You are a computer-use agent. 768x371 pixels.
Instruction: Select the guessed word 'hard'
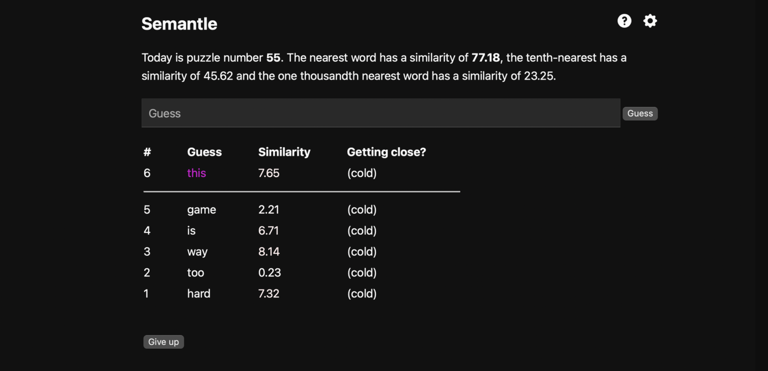pyautogui.click(x=198, y=294)
